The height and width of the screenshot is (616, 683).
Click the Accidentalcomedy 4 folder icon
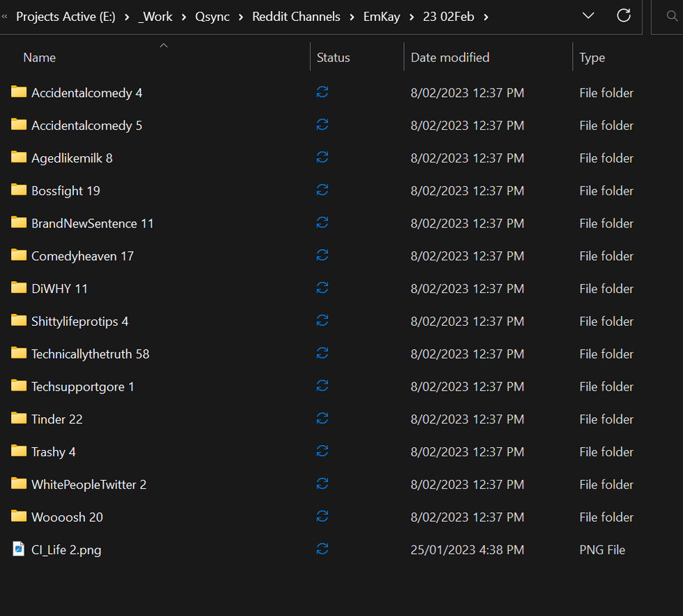pos(19,92)
